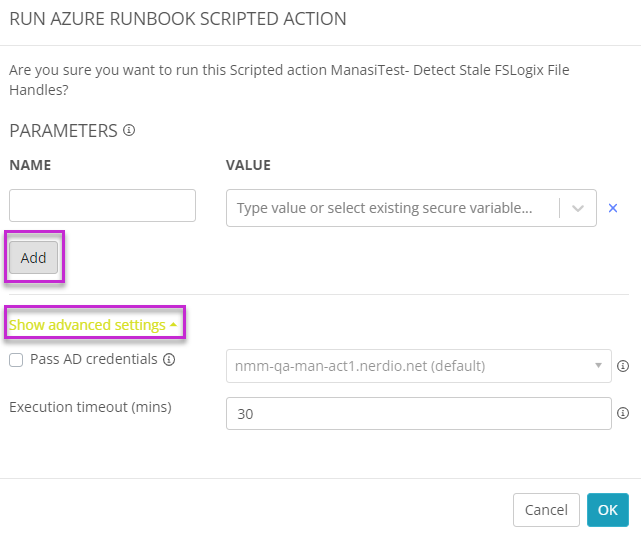641x534 pixels.
Task: Click info icon beside Execution timeout field
Action: (x=623, y=413)
